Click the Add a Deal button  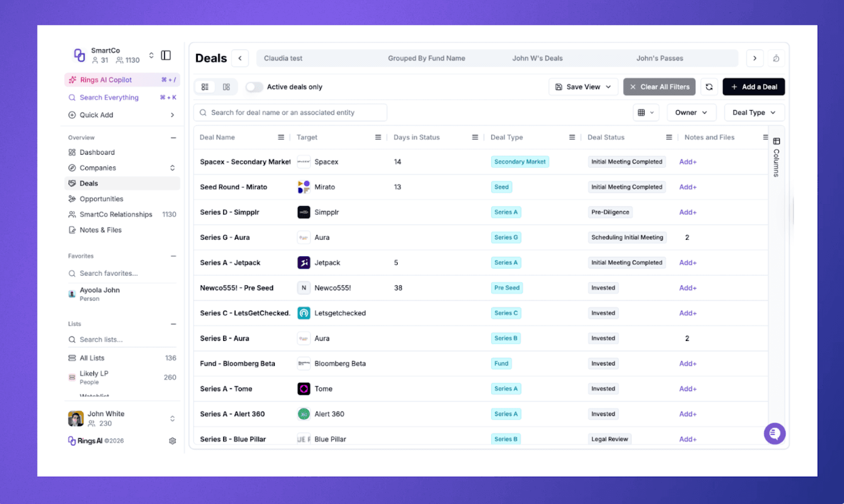(x=753, y=86)
